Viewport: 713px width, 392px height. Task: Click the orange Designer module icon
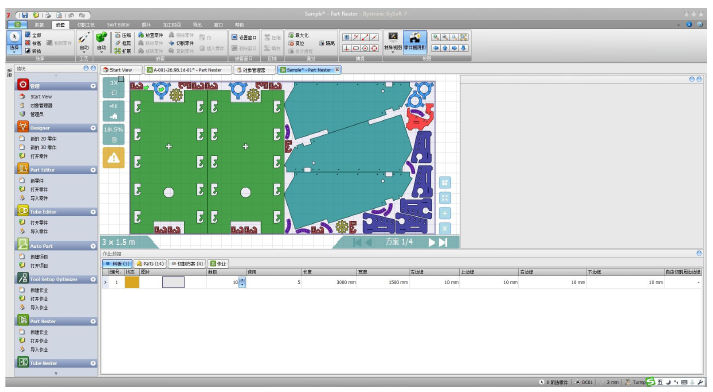coord(23,126)
